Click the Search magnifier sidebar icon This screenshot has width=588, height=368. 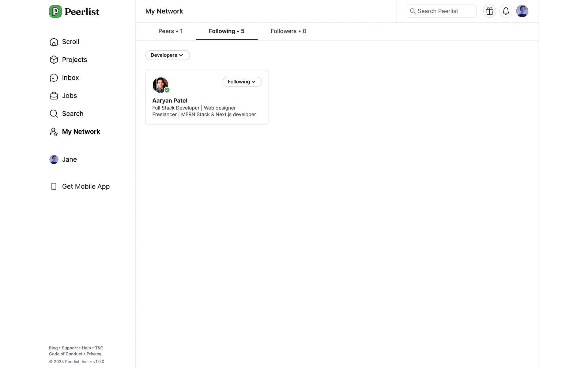(x=54, y=114)
